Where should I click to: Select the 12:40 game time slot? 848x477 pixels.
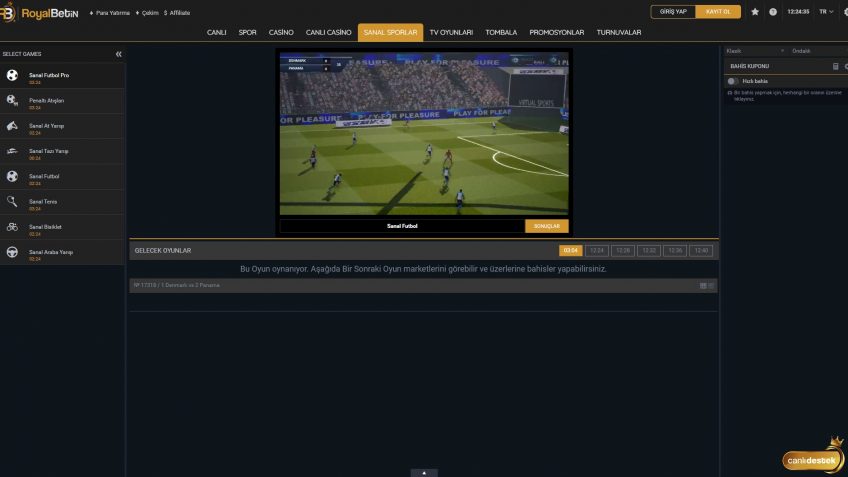(701, 250)
